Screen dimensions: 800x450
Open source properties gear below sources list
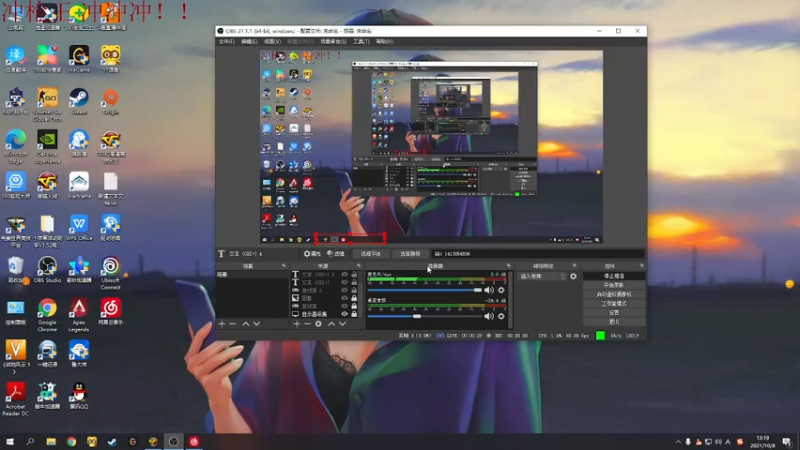[x=318, y=324]
